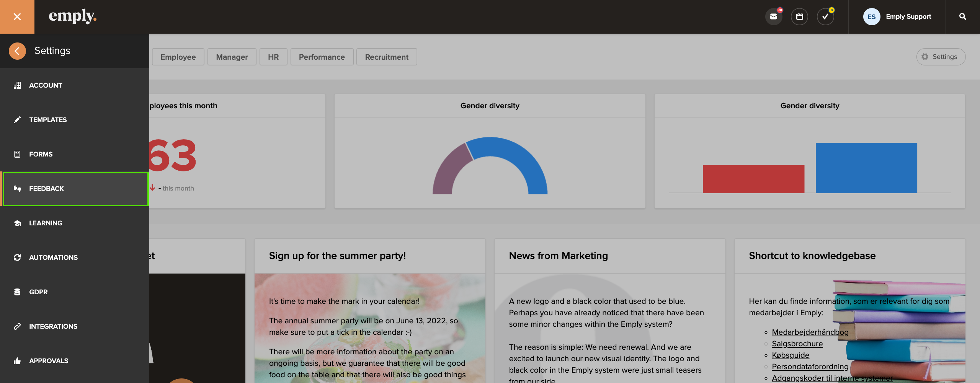Image resolution: width=980 pixels, height=383 pixels.
Task: Open the Medarbejderhåndbog link
Action: (x=810, y=332)
